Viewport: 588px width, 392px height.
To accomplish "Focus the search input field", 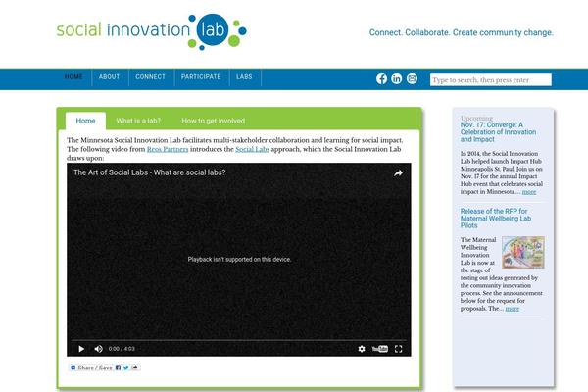I will pyautogui.click(x=491, y=80).
